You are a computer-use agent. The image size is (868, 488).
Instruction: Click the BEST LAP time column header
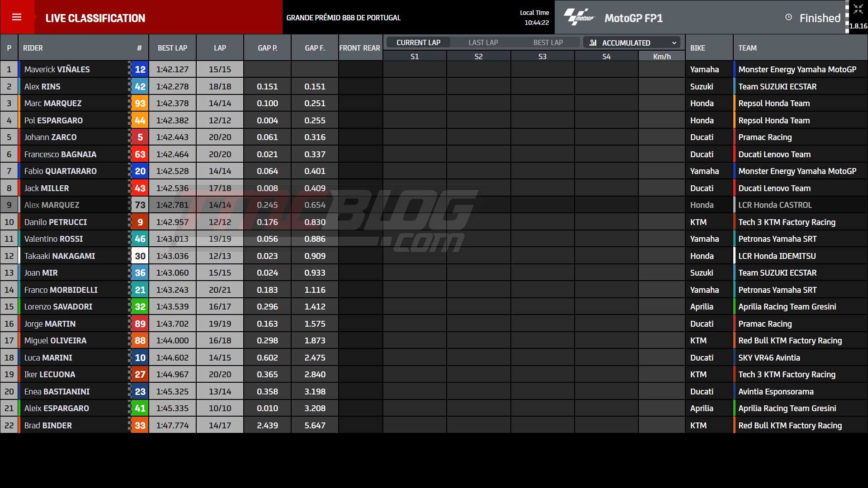tap(172, 48)
